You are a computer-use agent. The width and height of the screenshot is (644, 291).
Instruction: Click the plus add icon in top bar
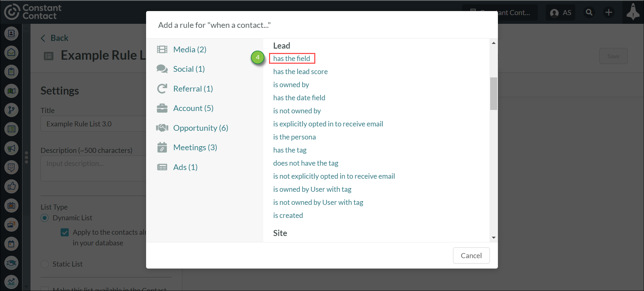608,12
